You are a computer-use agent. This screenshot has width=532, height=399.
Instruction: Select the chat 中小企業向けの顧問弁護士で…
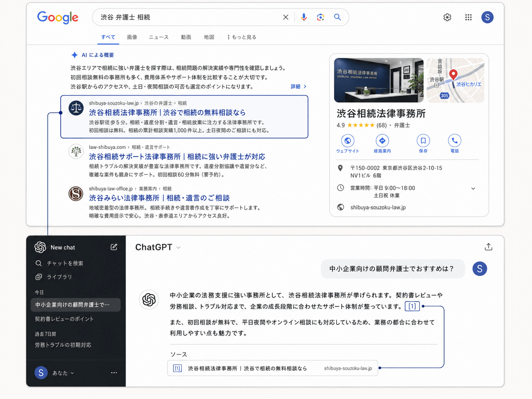click(x=76, y=305)
